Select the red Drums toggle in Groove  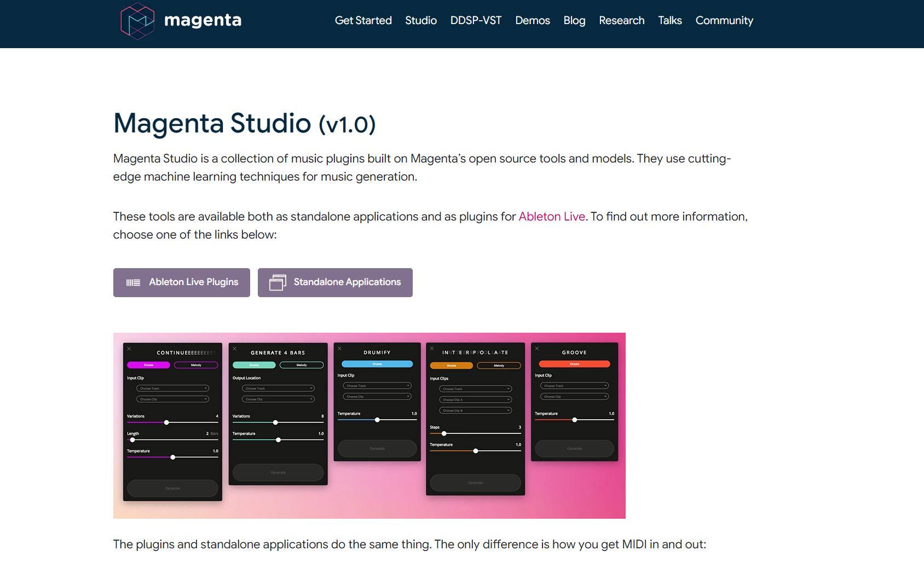click(x=575, y=364)
